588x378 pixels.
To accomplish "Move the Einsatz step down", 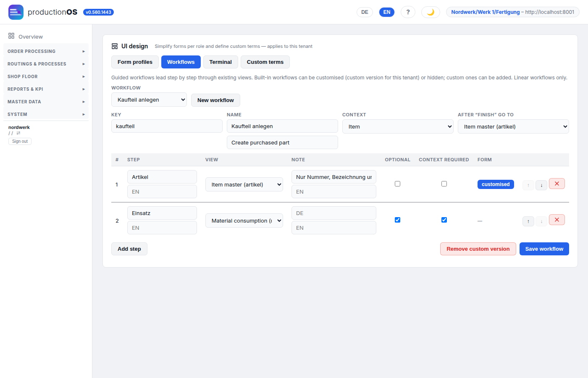I will click(x=541, y=221).
